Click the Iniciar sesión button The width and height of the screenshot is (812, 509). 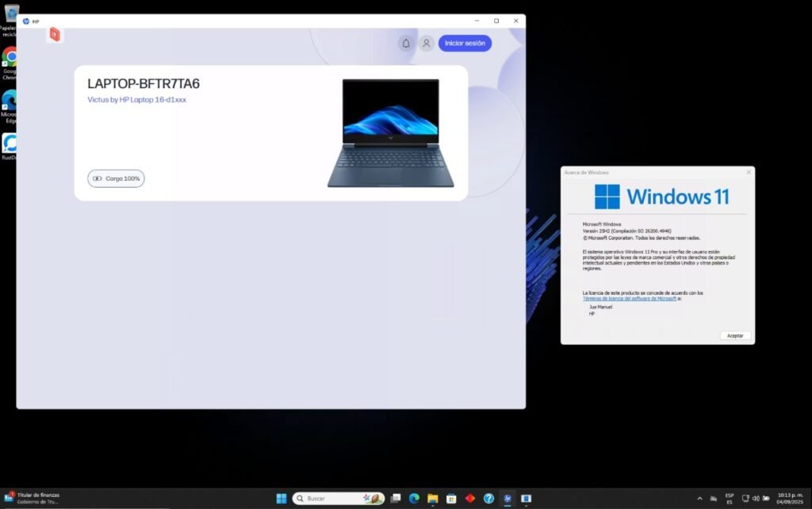(465, 44)
